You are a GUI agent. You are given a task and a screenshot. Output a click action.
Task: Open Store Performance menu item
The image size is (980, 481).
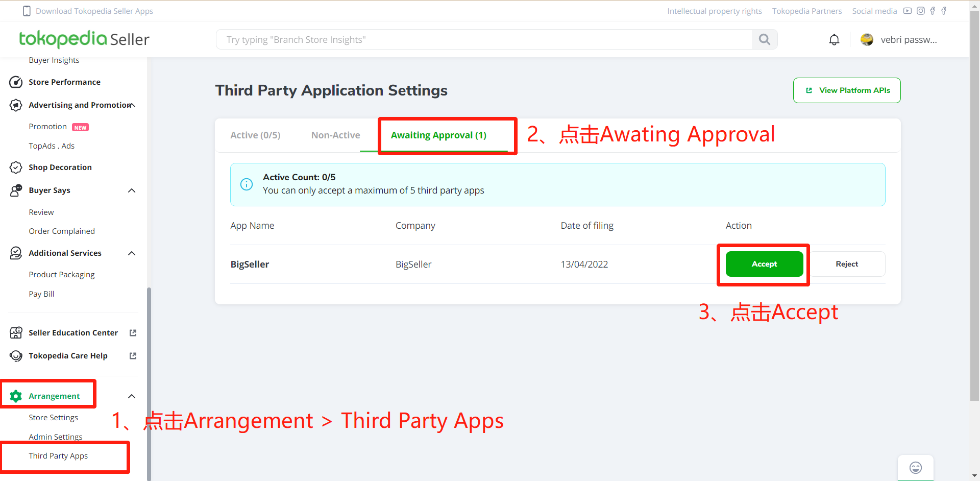tap(64, 82)
